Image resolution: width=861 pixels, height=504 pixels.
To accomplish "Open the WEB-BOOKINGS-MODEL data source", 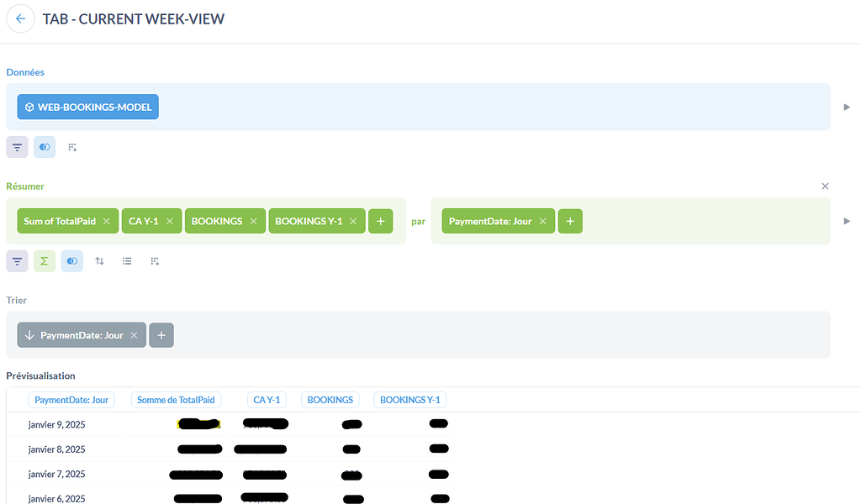I will tap(87, 107).
